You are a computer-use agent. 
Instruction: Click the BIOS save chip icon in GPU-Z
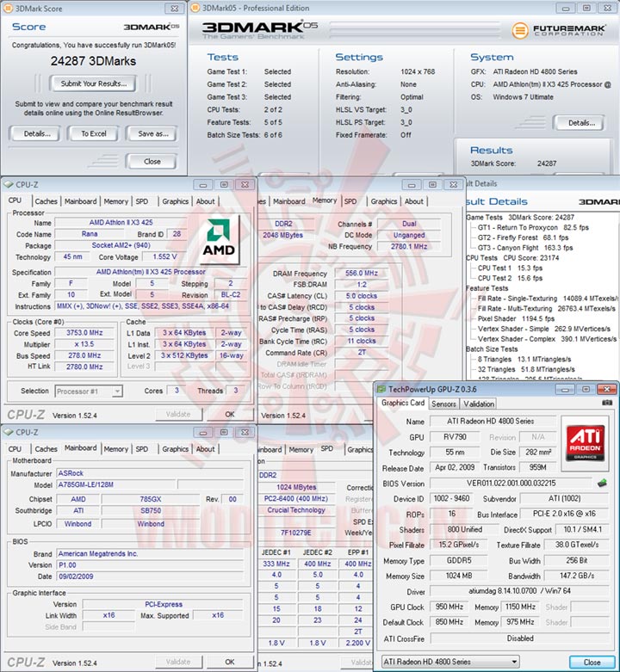click(602, 483)
